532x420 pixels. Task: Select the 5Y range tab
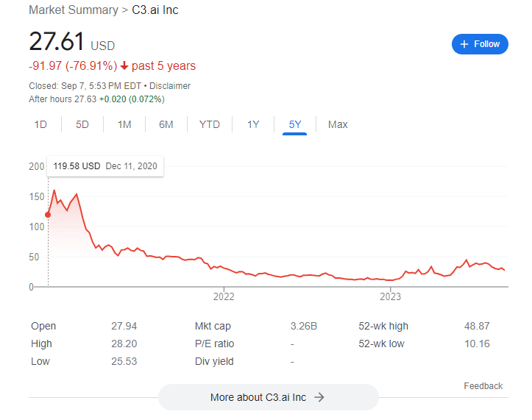(294, 124)
